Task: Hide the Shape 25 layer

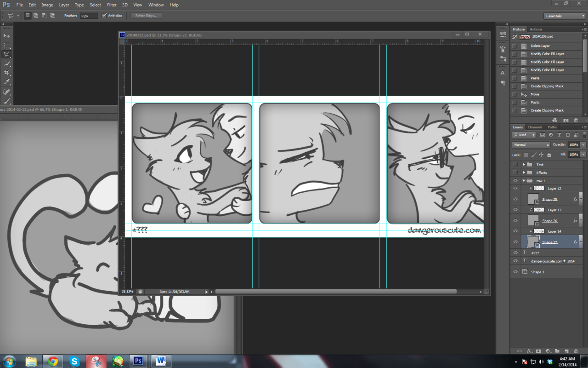Action: point(515,199)
